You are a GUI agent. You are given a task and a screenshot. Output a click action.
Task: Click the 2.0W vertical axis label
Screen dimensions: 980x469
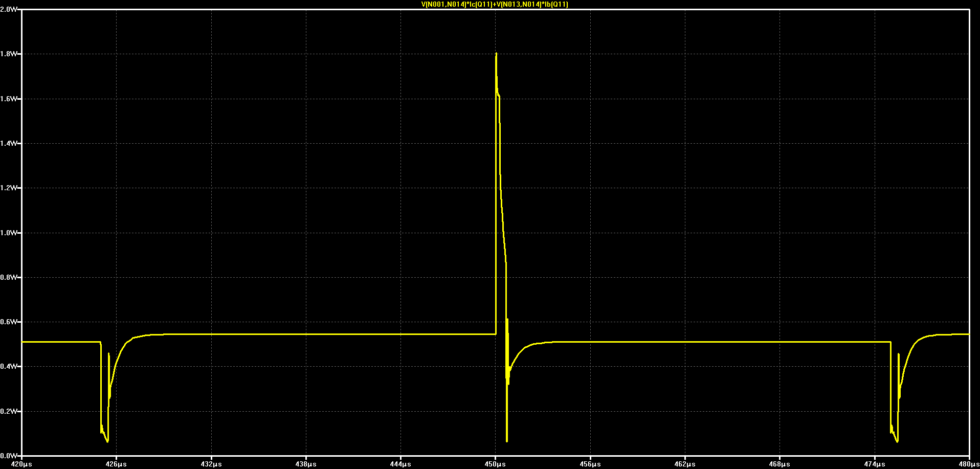pyautogui.click(x=9, y=9)
